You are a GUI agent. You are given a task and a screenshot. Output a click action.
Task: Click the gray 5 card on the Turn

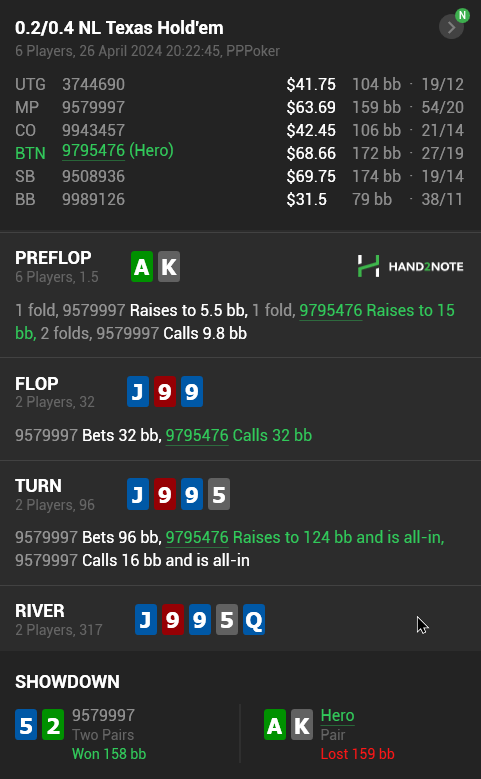click(219, 494)
